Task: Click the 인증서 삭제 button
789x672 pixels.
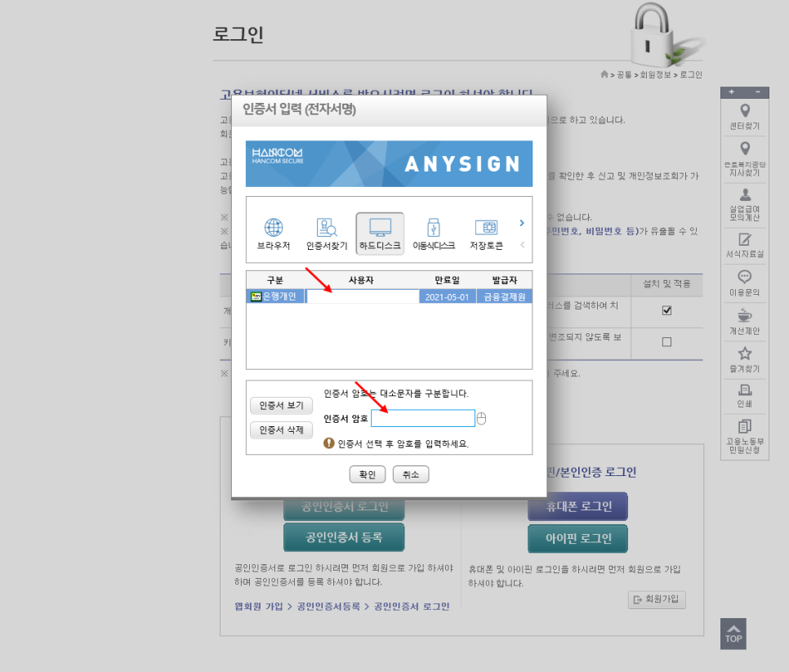Action: pyautogui.click(x=281, y=430)
